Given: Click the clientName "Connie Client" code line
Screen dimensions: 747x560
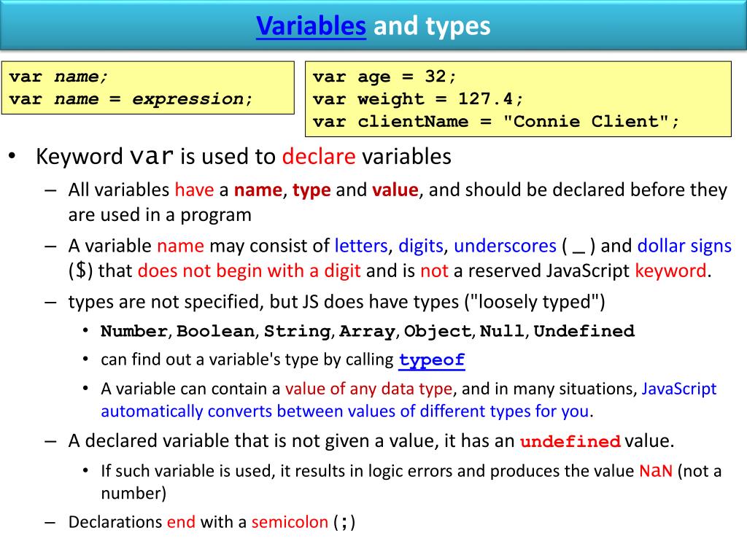Looking at the screenshot, I should click(x=496, y=122).
